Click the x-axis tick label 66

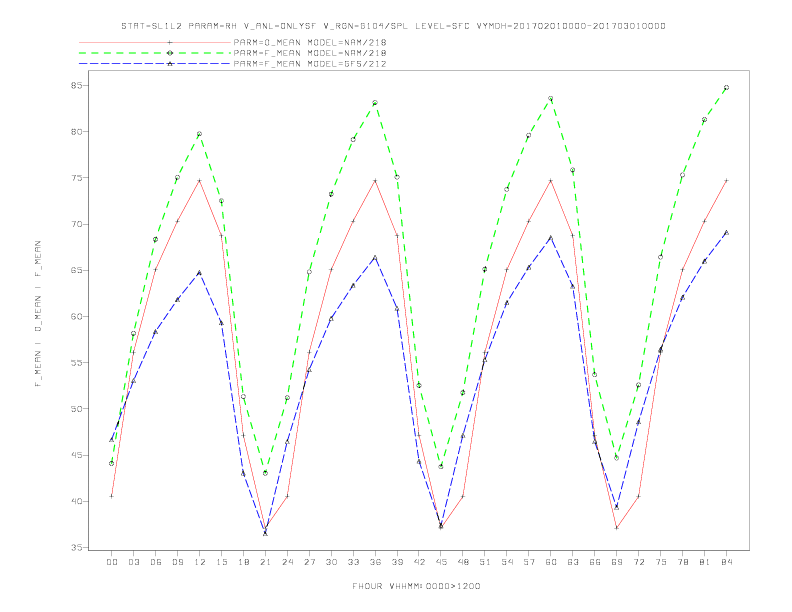coord(595,562)
